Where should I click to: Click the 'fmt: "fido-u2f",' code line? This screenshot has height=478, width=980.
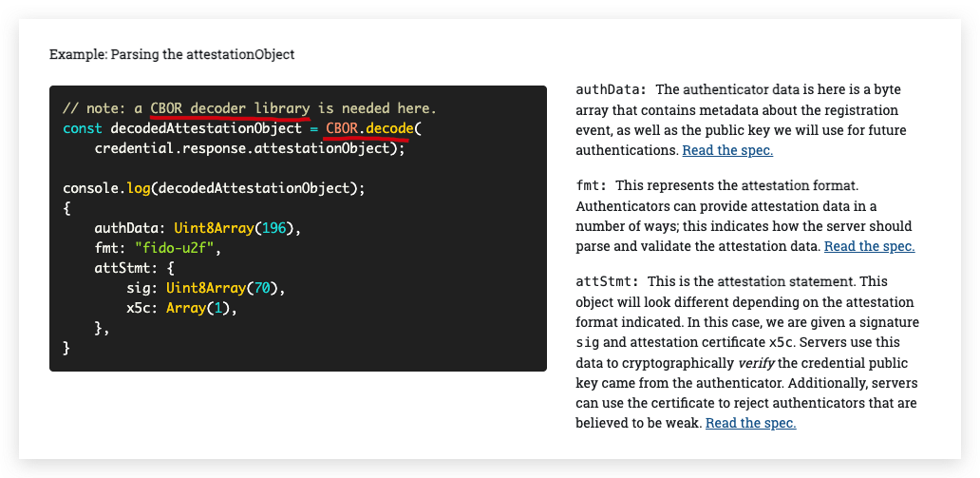click(x=159, y=248)
